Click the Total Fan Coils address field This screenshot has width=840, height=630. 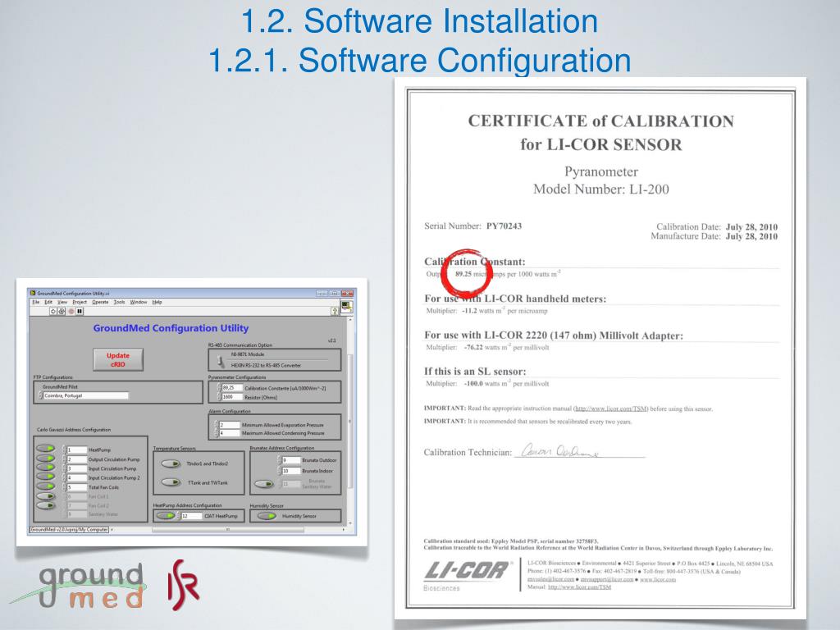point(76,487)
